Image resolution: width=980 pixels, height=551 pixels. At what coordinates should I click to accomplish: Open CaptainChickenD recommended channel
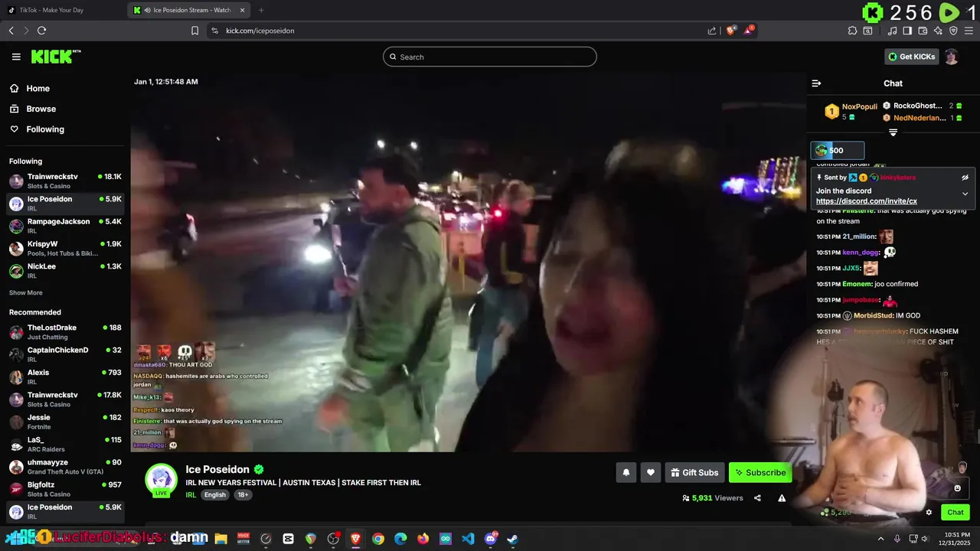(65, 354)
